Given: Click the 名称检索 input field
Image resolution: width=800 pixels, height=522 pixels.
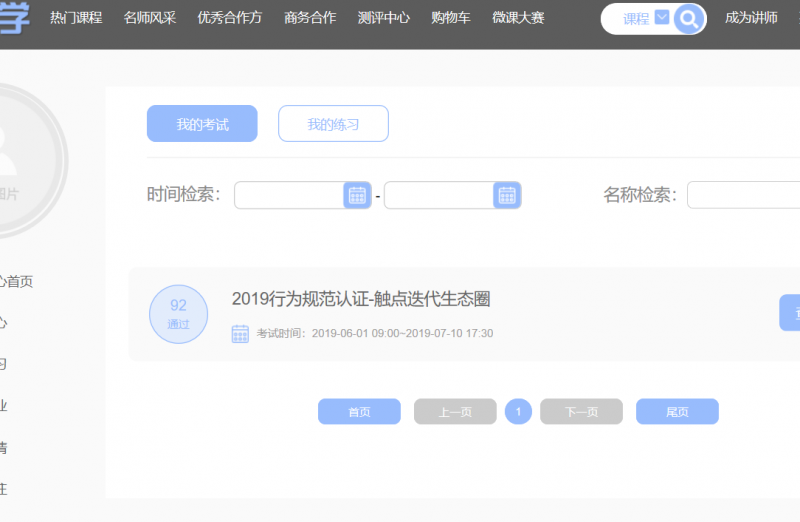Looking at the screenshot, I should pyautogui.click(x=743, y=195).
